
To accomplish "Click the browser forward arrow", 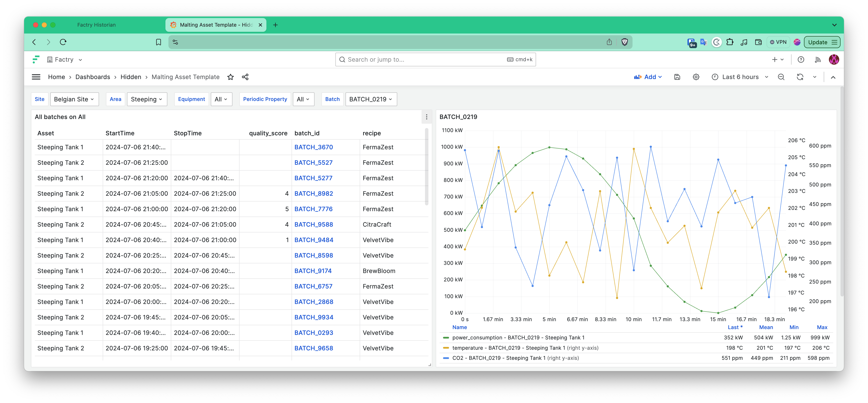I will (x=49, y=42).
